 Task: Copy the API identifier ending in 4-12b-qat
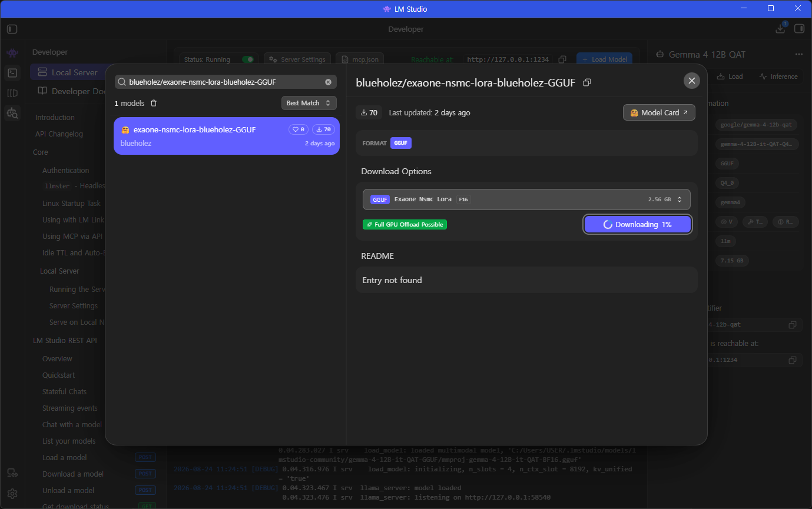793,325
